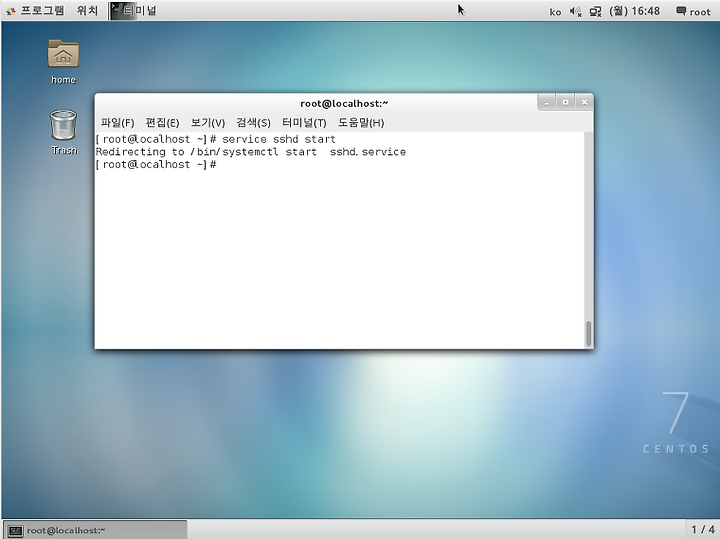Click the root@localhost:~ title bar
This screenshot has height=539, width=720.
[x=344, y=103]
